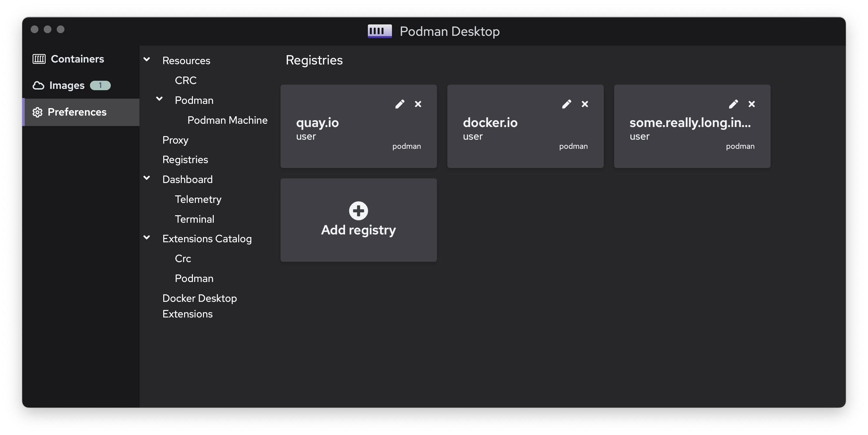Open Proxy settings
Image resolution: width=868 pixels, height=435 pixels.
tap(175, 140)
